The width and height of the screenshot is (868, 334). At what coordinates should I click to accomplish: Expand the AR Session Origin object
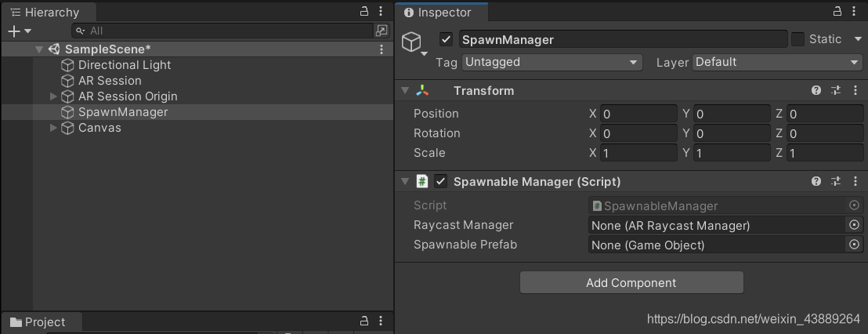click(54, 96)
